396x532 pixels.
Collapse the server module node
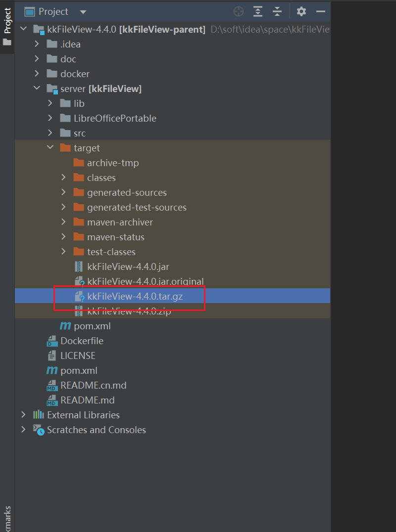click(x=37, y=88)
